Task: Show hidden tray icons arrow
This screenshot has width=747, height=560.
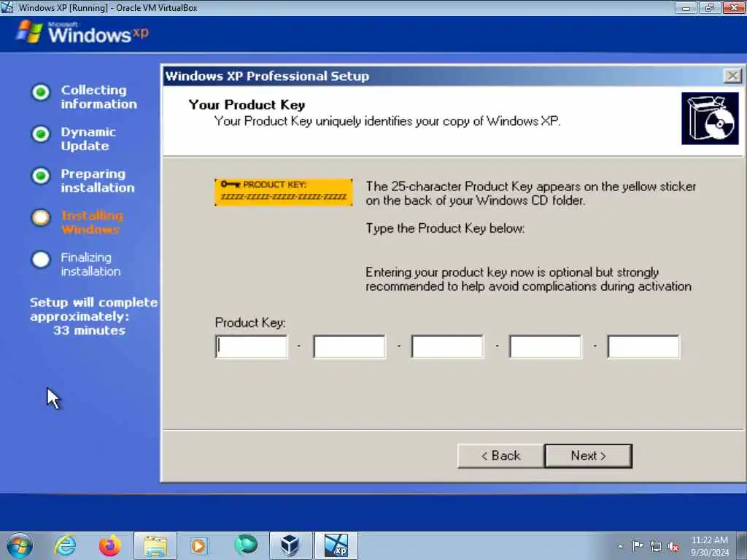Action: [620, 547]
